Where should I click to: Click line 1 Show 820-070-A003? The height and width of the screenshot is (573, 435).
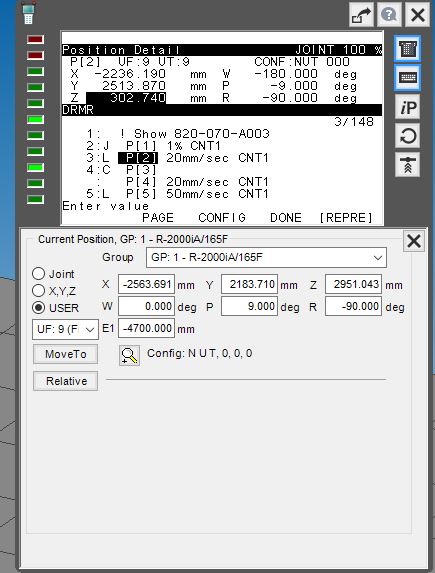point(178,134)
